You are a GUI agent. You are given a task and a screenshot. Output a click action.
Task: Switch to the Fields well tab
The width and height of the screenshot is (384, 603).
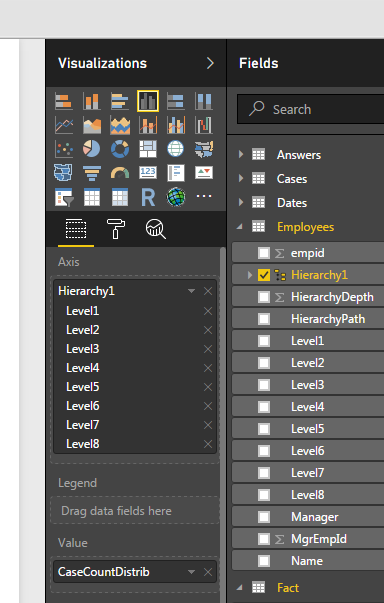[x=76, y=229]
